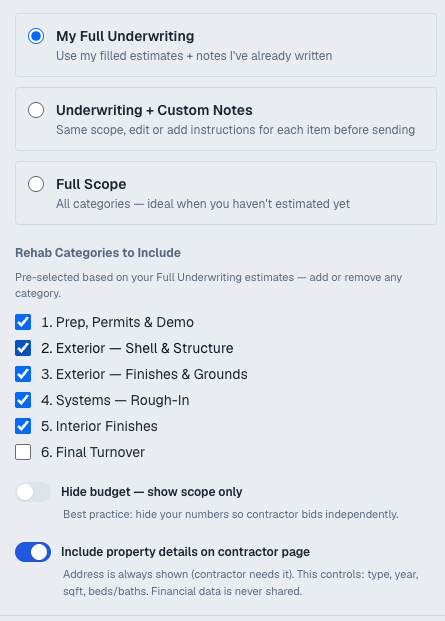Click the Full Scope option card title
This screenshot has width=445, height=621.
coord(91,184)
